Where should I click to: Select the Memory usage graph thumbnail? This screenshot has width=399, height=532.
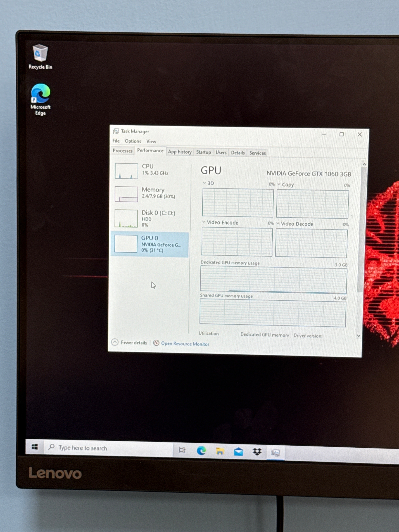(126, 194)
